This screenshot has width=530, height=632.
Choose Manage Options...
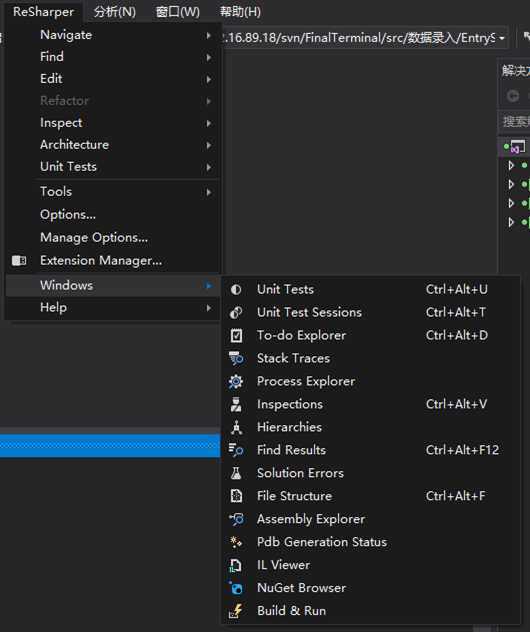pos(112,237)
